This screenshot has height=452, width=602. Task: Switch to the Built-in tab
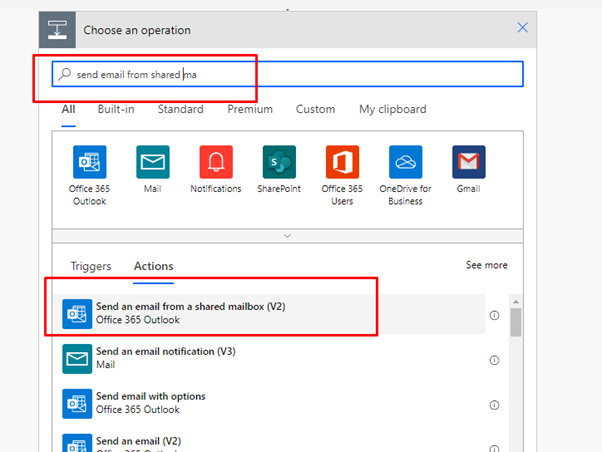click(116, 109)
